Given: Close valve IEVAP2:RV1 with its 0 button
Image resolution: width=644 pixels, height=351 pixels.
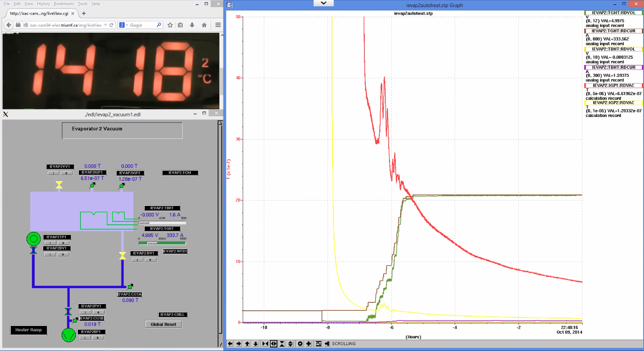Looking at the screenshot, I should pos(151,260).
